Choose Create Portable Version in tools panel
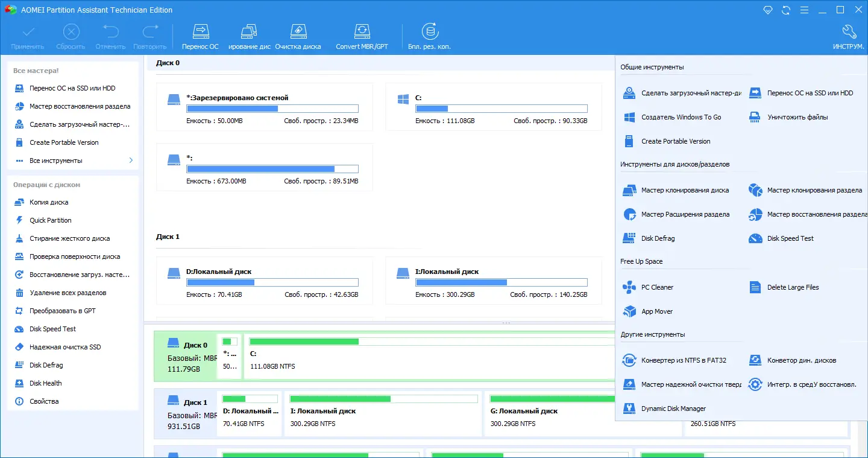This screenshot has height=458, width=868. [x=666, y=141]
